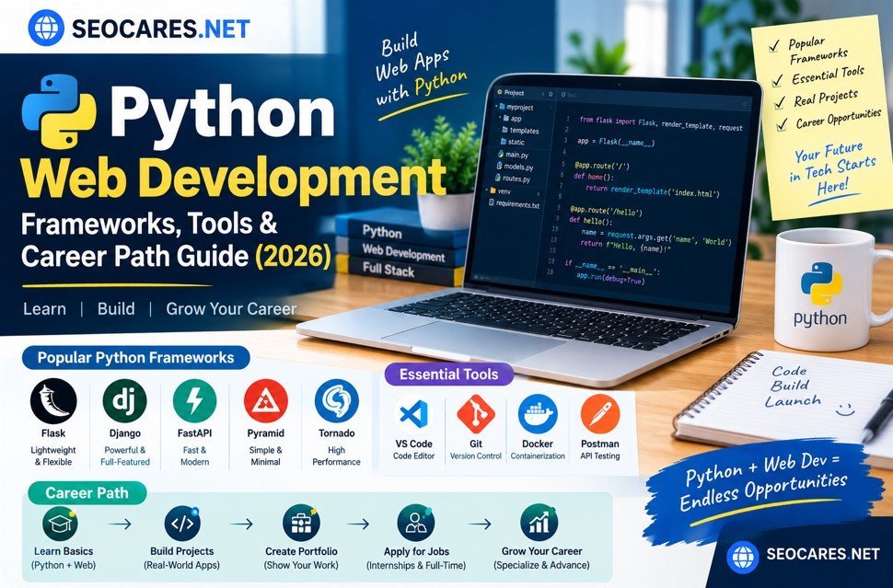Open main.py in the project tree
893x588 pixels.
pos(513,155)
